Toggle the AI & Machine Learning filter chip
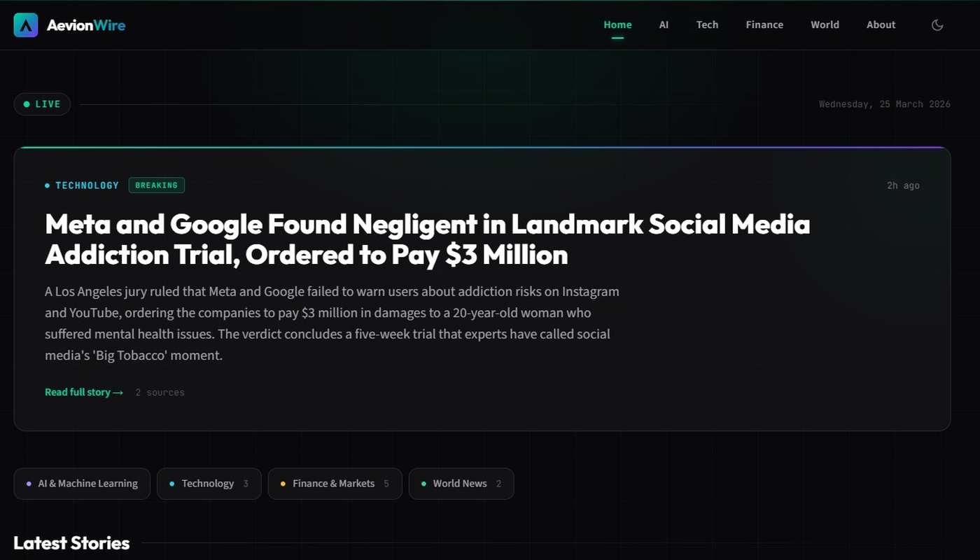980x560 pixels. [x=82, y=483]
